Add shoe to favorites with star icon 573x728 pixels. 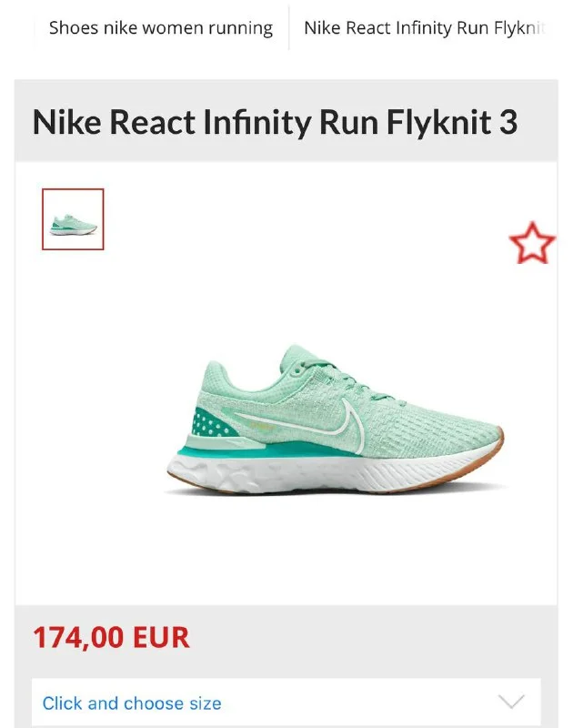click(532, 243)
